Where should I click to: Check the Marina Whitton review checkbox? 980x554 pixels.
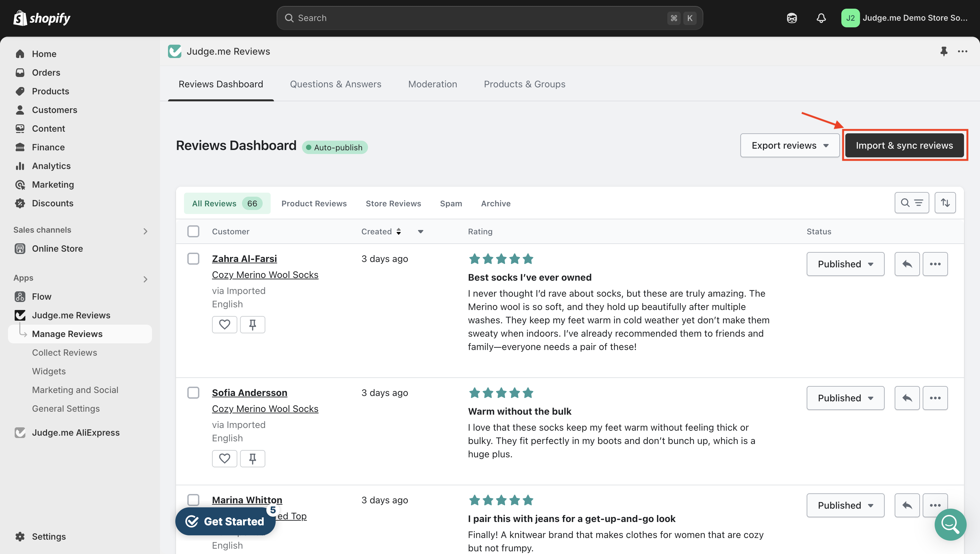193,500
